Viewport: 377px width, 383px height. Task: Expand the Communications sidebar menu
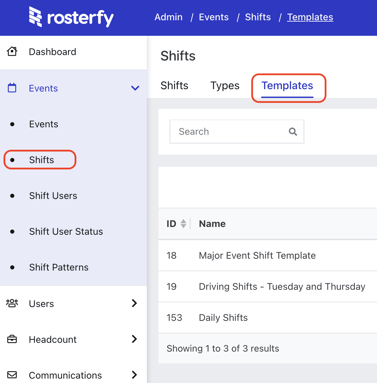point(134,375)
